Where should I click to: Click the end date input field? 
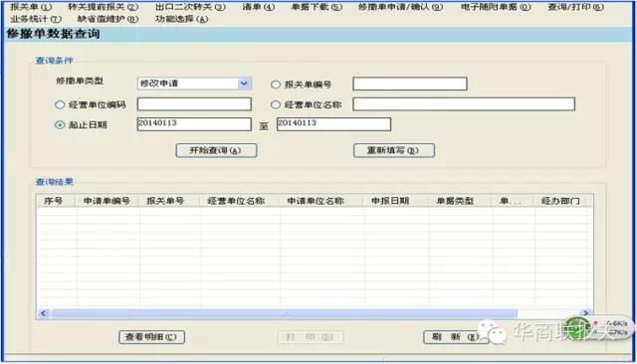[x=333, y=124]
